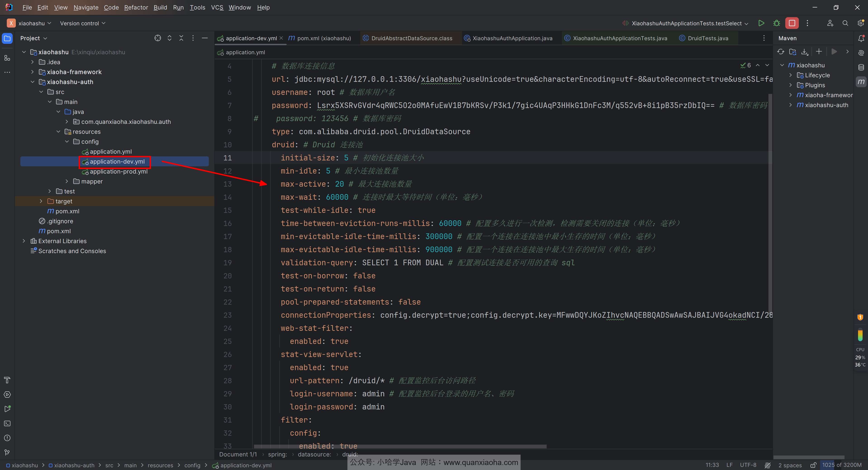Open the Terminal tool window
868x470 pixels.
coord(7,423)
